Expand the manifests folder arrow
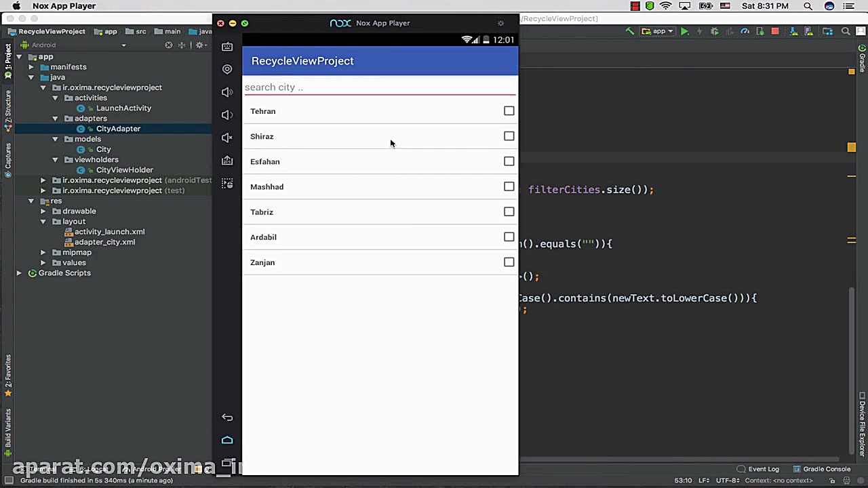Screen dimensions: 868x488 (31, 67)
